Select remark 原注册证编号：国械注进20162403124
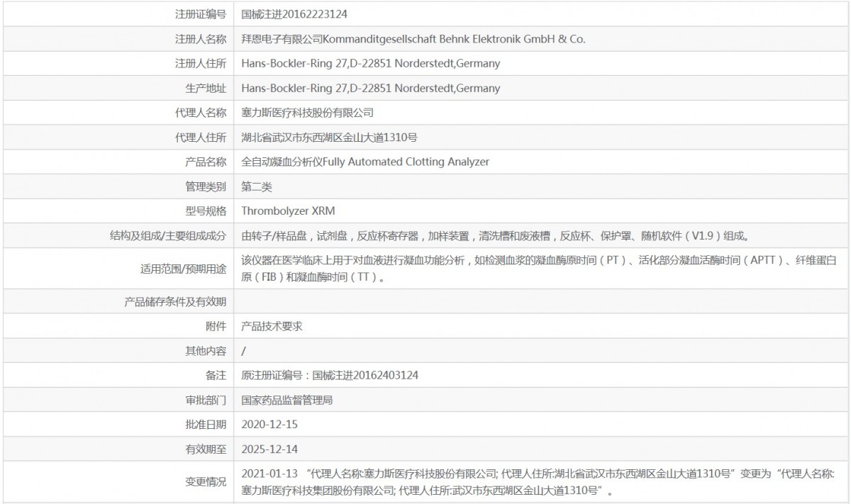The height and width of the screenshot is (504, 851). [330, 376]
